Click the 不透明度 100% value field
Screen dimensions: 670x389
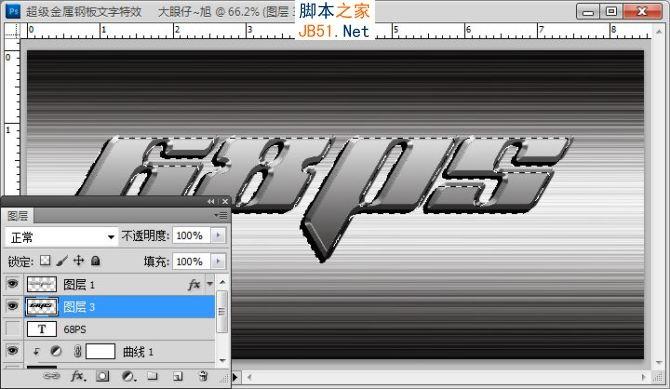pyautogui.click(x=191, y=236)
